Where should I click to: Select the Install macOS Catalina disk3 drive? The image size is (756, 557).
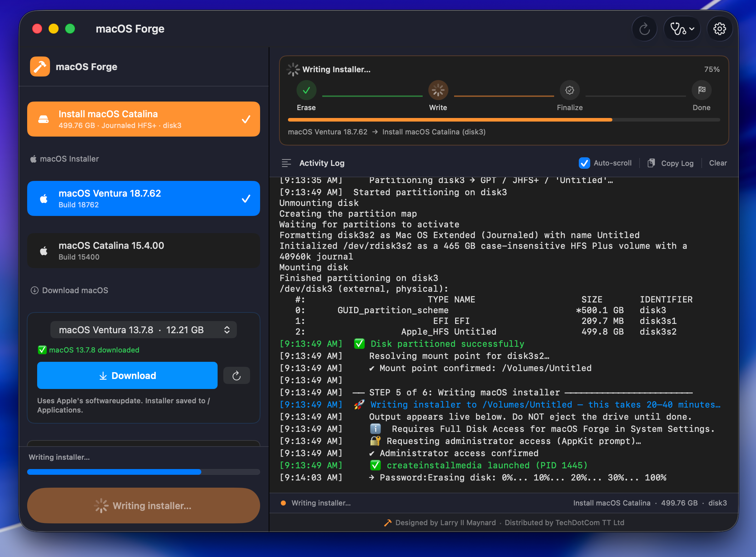coord(144,119)
